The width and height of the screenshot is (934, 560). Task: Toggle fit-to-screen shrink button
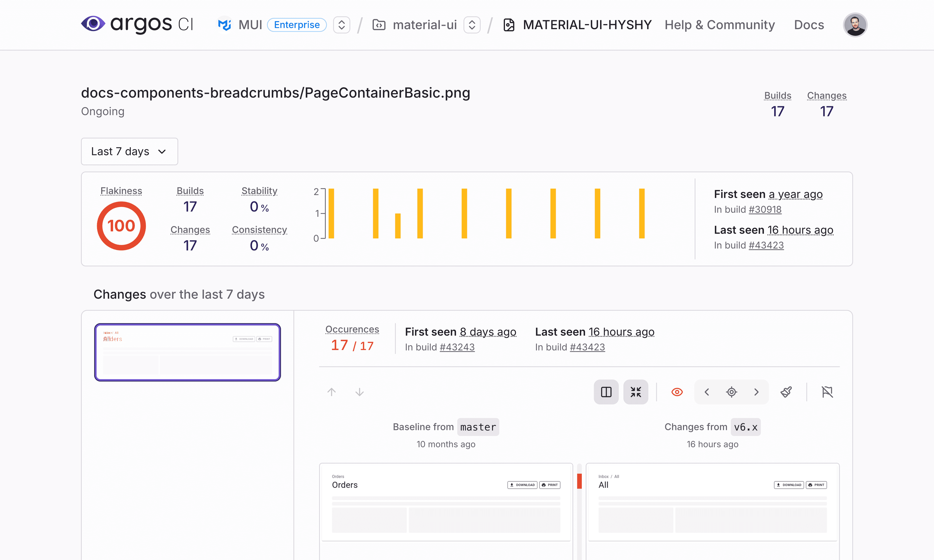(635, 392)
